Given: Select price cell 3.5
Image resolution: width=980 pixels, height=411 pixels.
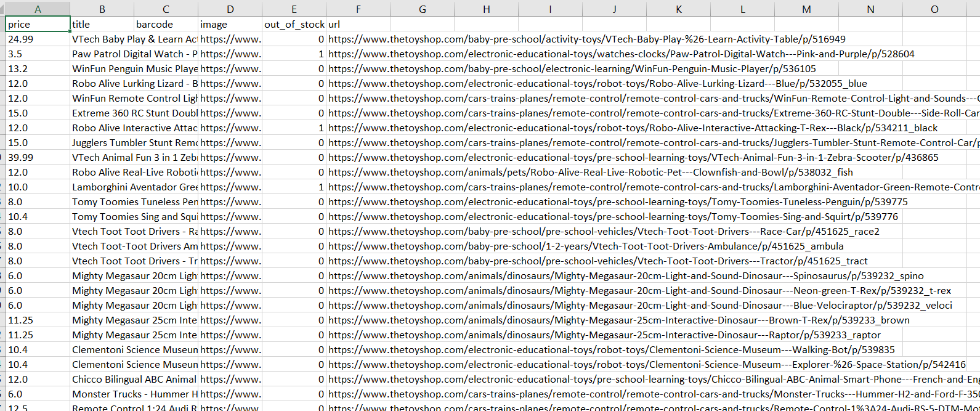Looking at the screenshot, I should tap(38, 54).
